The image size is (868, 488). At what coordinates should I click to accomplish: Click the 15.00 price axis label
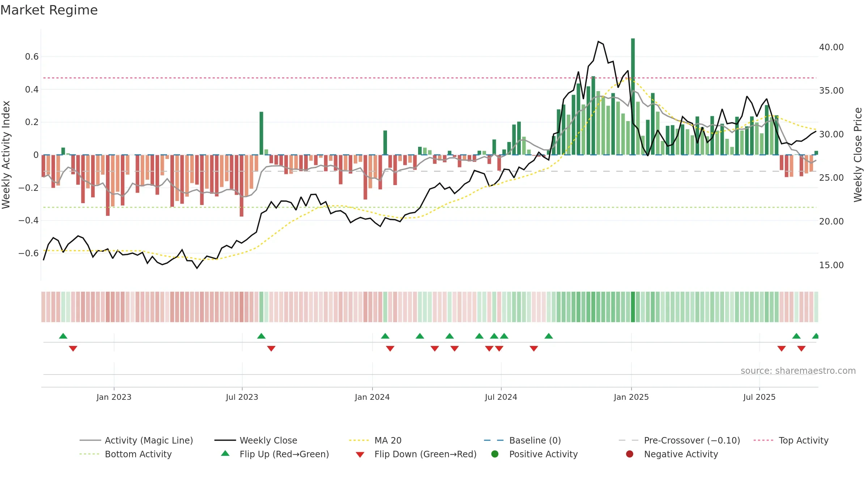pos(831,265)
